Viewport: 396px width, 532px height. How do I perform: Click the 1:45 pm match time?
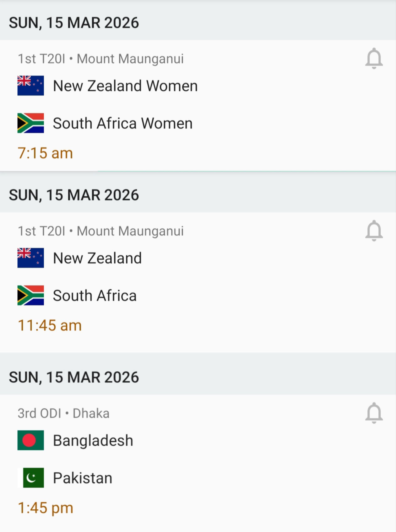[45, 507]
